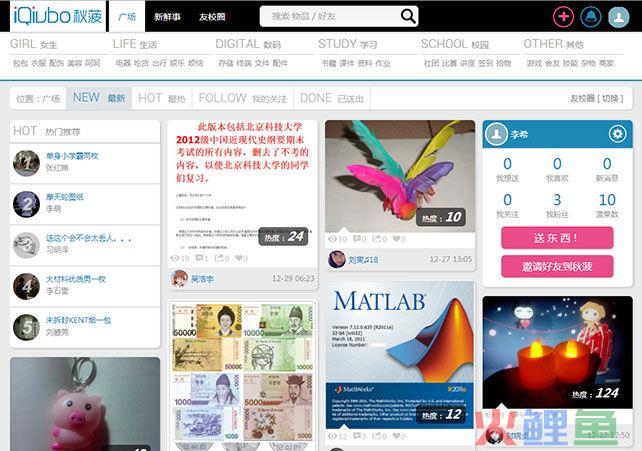Open the feather bird post image
Screen dimensions: 642x451
point(400,176)
